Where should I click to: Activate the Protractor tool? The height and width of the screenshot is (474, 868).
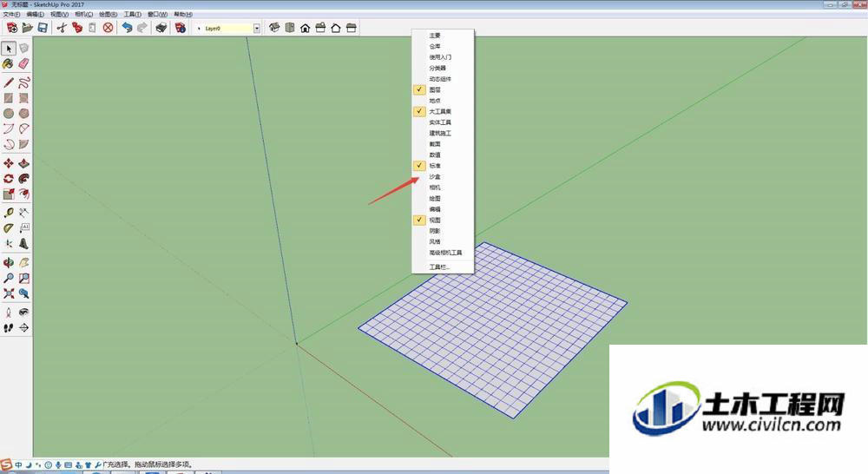click(x=9, y=228)
